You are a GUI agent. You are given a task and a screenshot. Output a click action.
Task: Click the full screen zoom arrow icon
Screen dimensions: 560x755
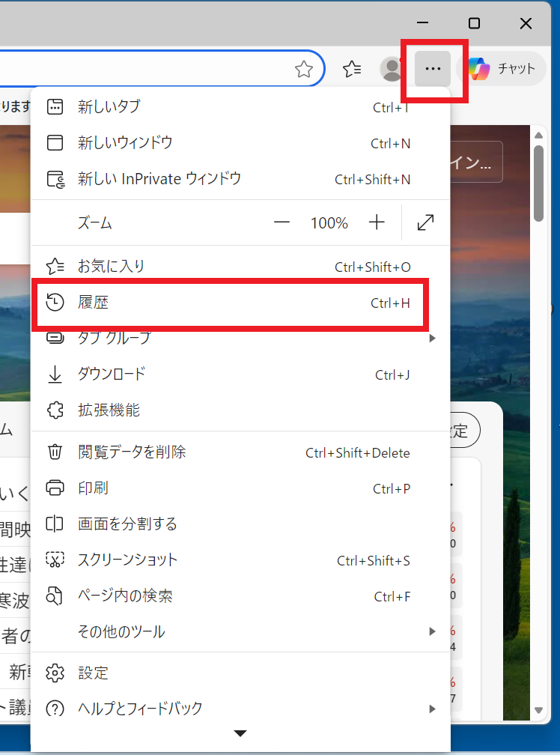point(426,222)
